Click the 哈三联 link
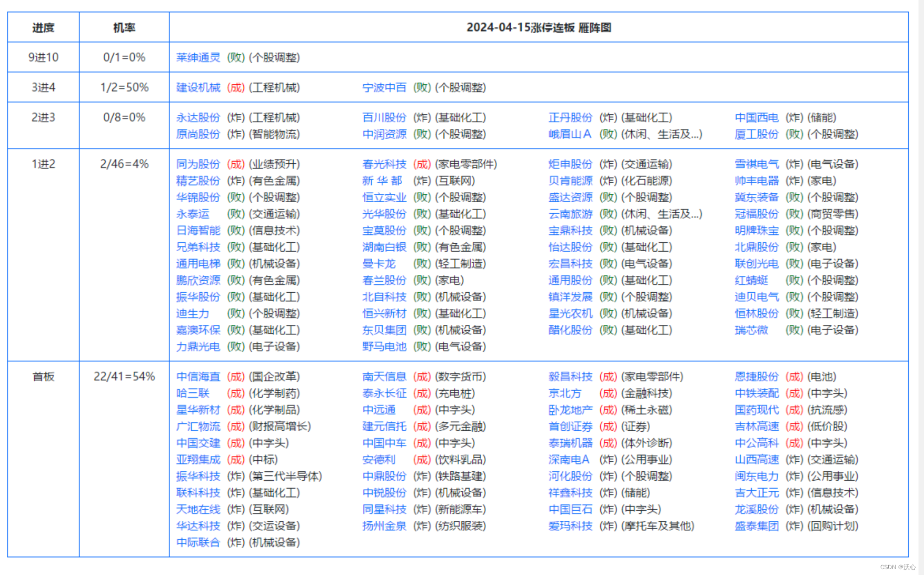 192,393
